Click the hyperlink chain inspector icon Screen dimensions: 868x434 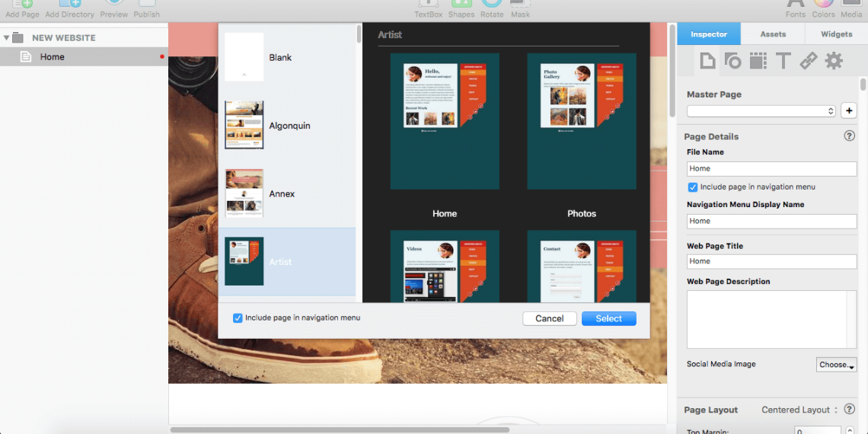click(808, 61)
